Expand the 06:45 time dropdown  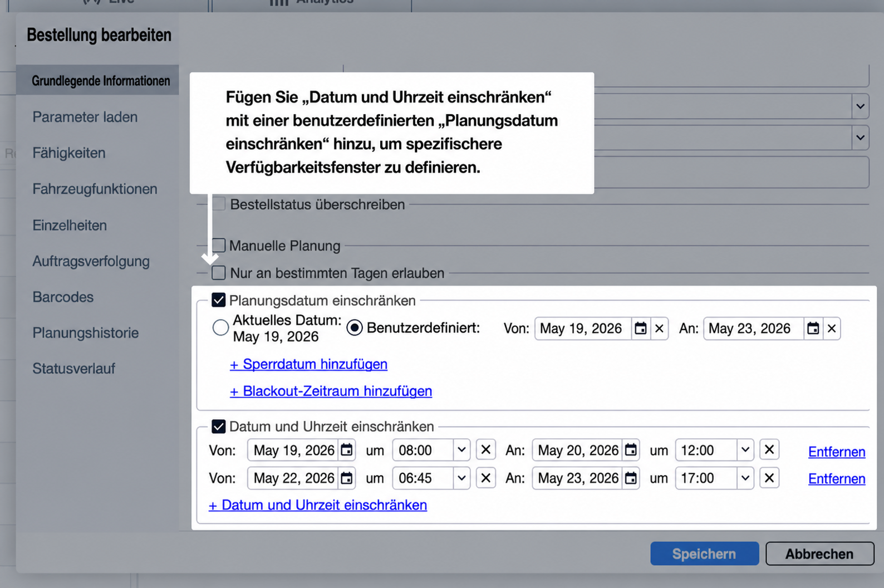click(x=461, y=478)
